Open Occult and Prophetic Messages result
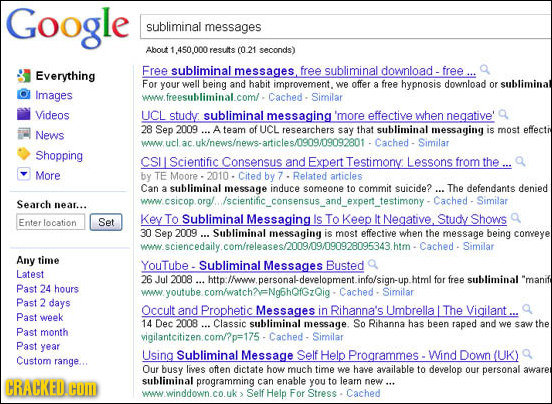552x404 pixels. coord(330,311)
